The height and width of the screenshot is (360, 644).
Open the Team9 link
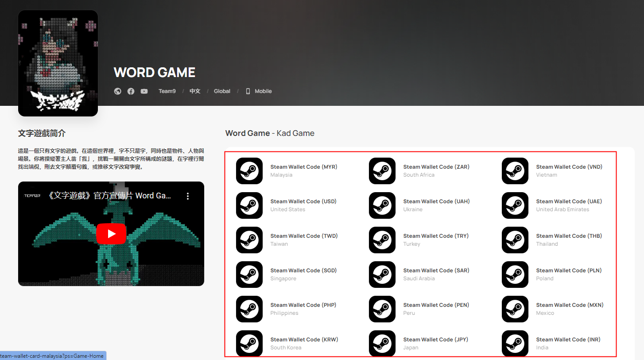click(167, 91)
